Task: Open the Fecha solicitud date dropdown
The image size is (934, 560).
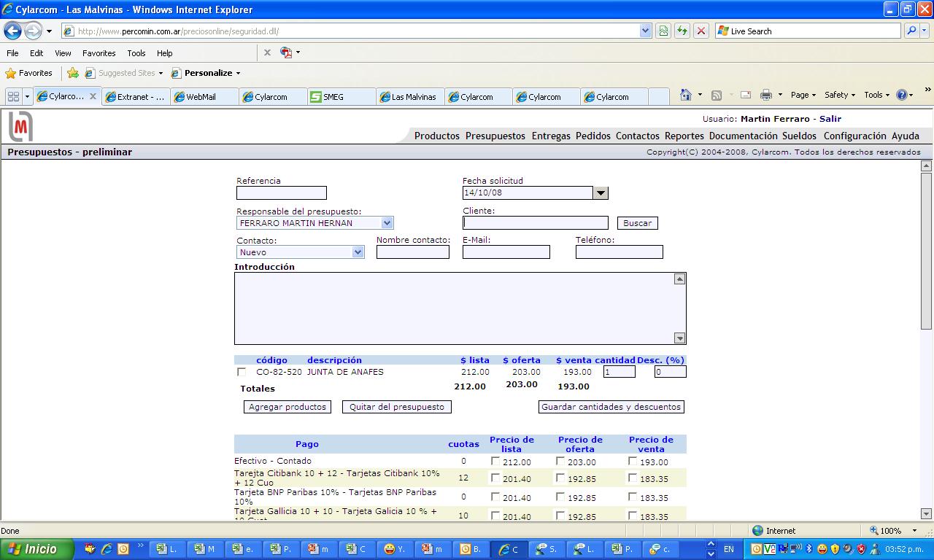Action: tap(601, 193)
